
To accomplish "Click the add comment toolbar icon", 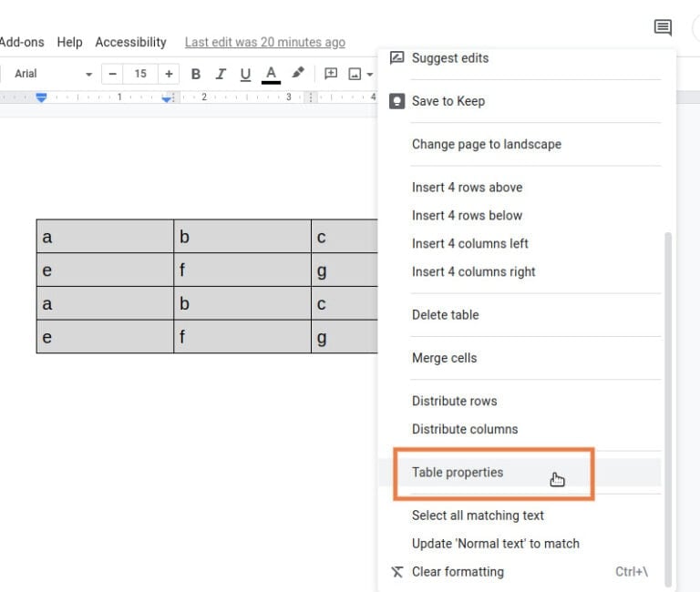I will [x=331, y=74].
